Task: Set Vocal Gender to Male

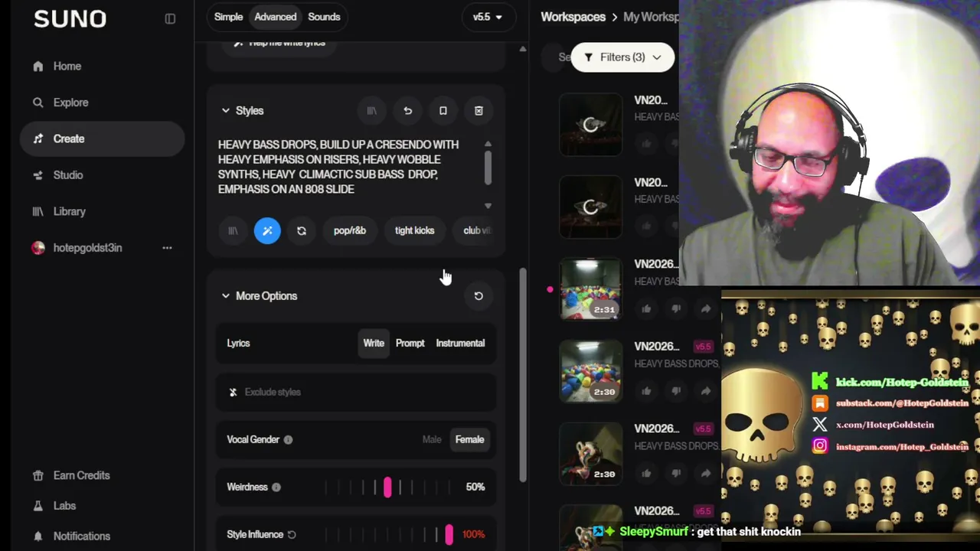Action: pos(432,440)
